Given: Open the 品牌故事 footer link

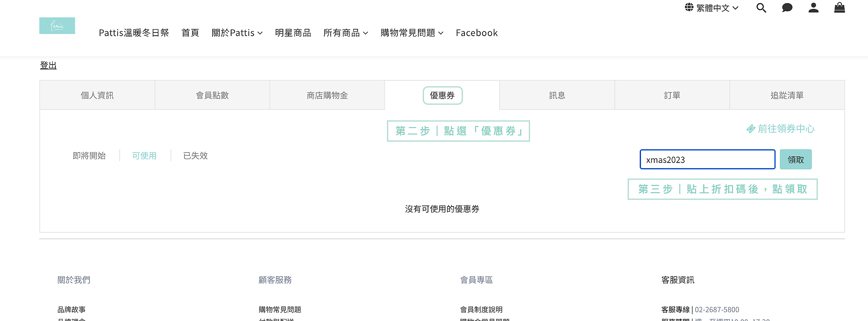Looking at the screenshot, I should [72, 309].
